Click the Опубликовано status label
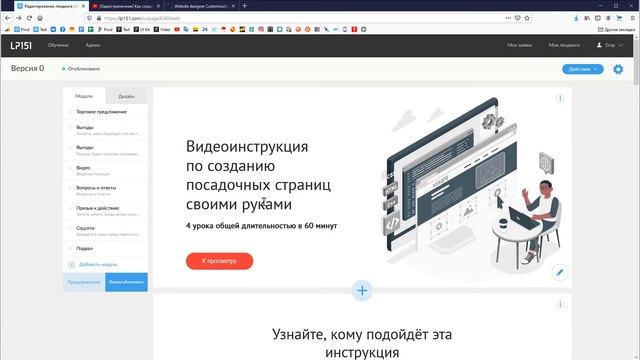The width and height of the screenshot is (640, 360). 81,69
